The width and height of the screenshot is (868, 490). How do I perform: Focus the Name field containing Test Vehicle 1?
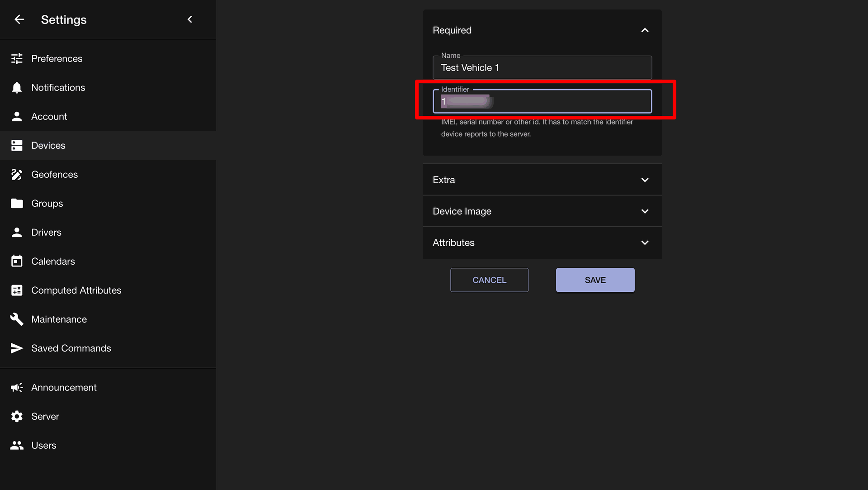[x=542, y=67]
